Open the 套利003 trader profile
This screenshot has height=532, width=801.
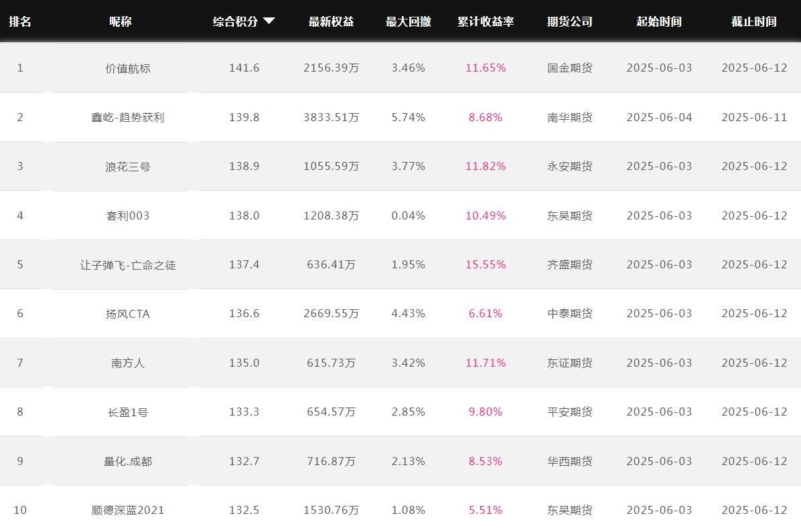(x=128, y=215)
